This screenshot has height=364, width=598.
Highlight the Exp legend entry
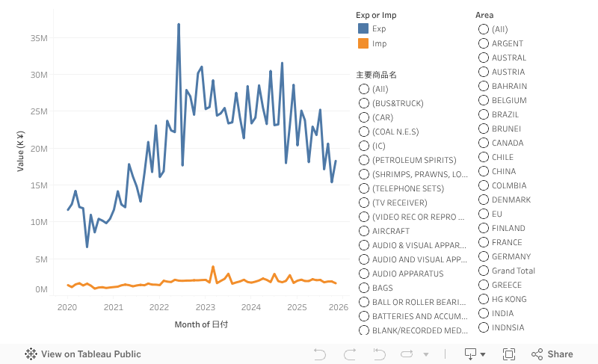[379, 28]
